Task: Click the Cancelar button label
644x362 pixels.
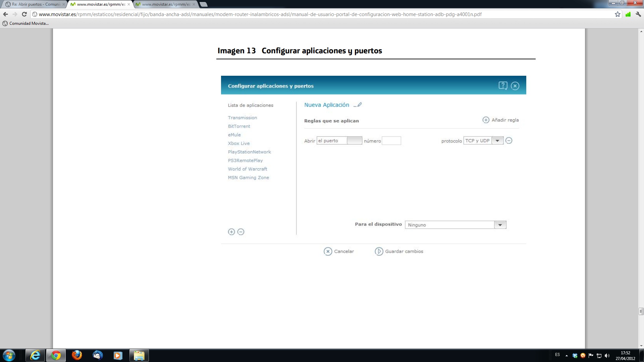Action: pyautogui.click(x=344, y=251)
